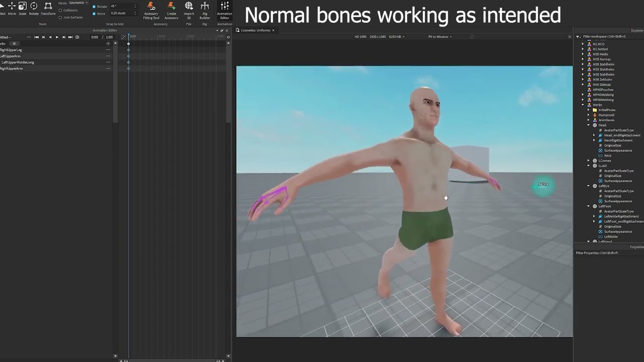This screenshot has width=644, height=362.
Task: Open the Accessory Fitting Tool
Action: coord(151,11)
